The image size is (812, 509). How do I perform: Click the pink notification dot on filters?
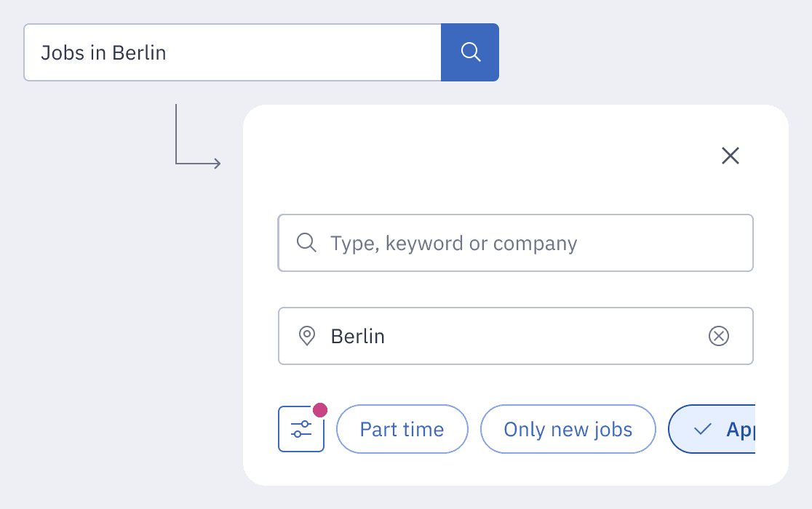click(320, 410)
